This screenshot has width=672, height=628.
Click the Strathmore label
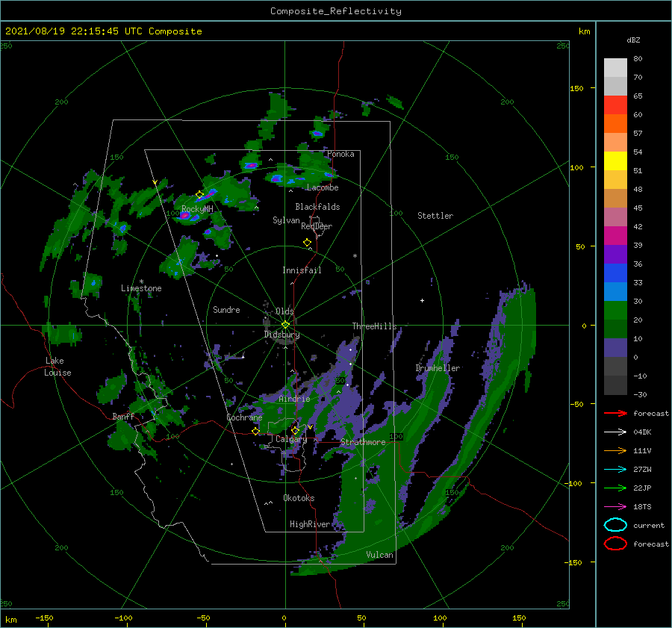tap(363, 442)
